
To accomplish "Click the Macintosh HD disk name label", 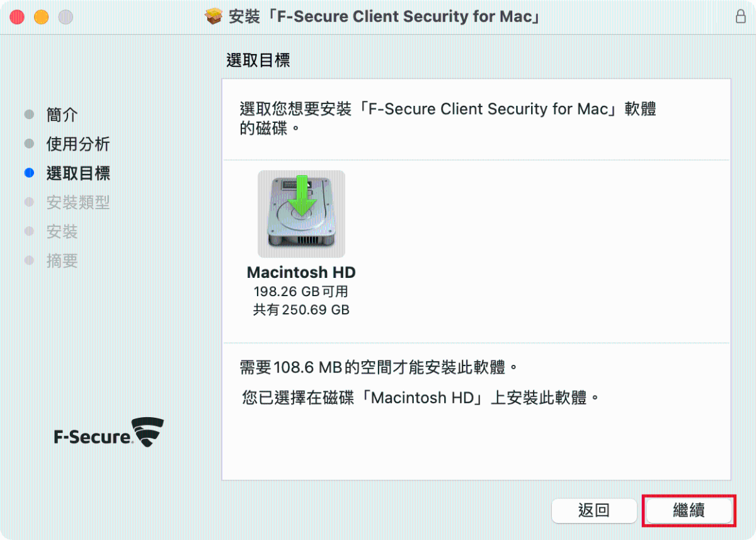I will (301, 273).
